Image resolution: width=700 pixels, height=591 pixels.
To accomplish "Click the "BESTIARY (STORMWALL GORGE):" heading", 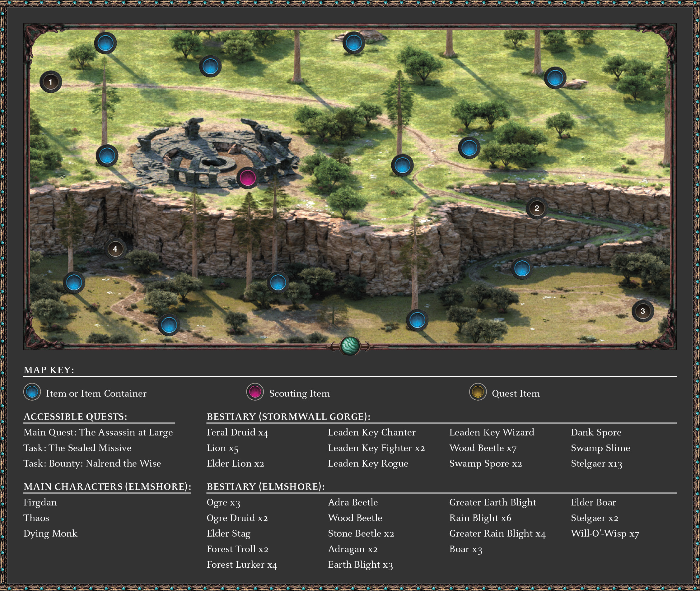I will coord(288,416).
